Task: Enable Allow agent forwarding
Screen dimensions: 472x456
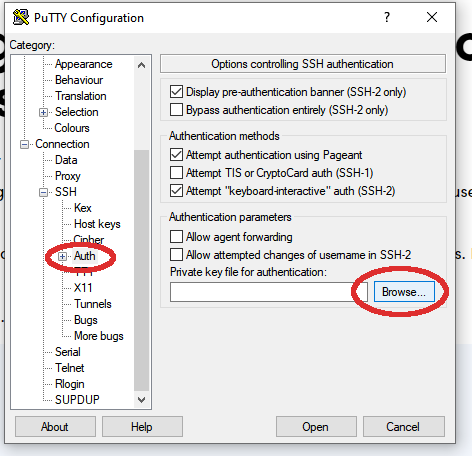Action: [x=176, y=237]
